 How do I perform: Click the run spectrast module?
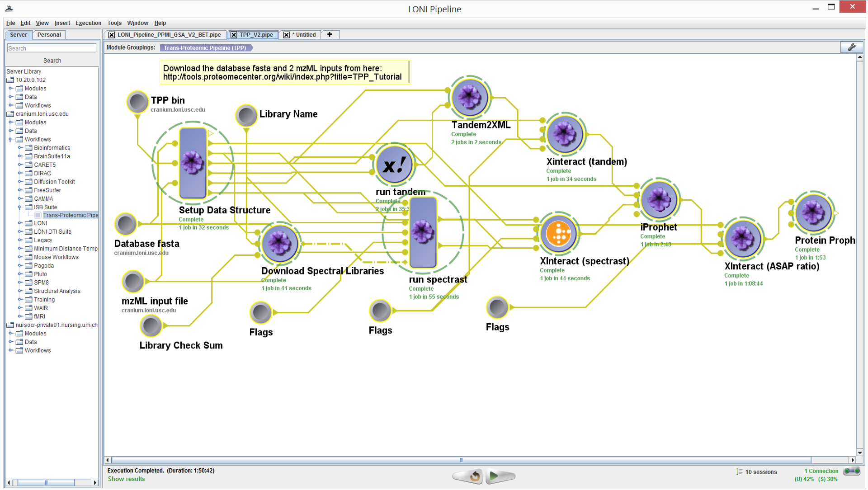tap(423, 232)
